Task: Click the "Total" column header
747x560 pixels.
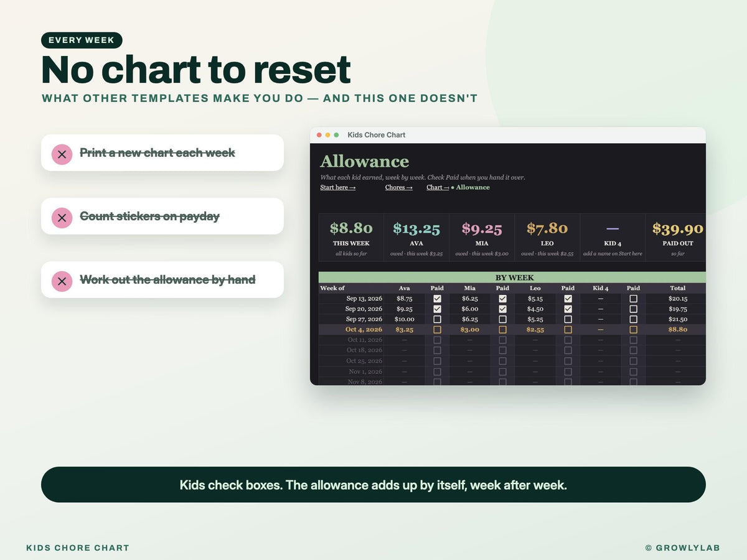Action: click(678, 288)
